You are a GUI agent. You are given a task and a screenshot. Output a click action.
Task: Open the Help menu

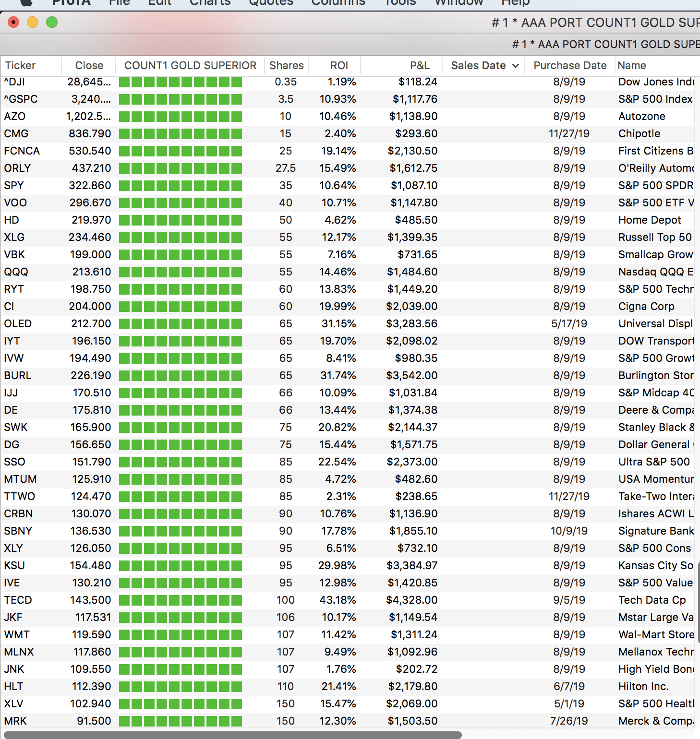click(515, 2)
